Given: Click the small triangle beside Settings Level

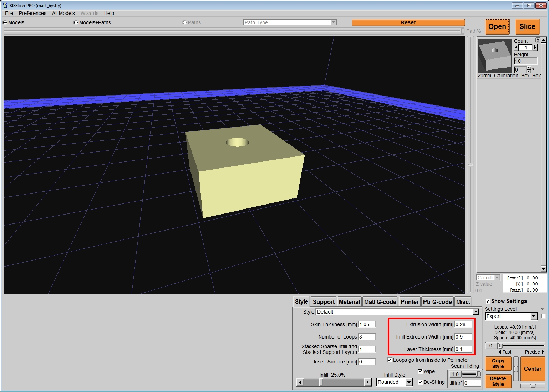Looking at the screenshot, I should click(543, 309).
